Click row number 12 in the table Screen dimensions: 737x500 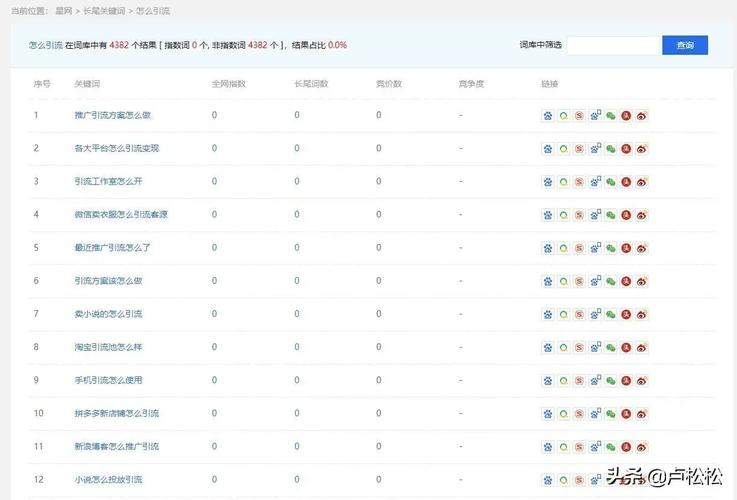(x=39, y=480)
